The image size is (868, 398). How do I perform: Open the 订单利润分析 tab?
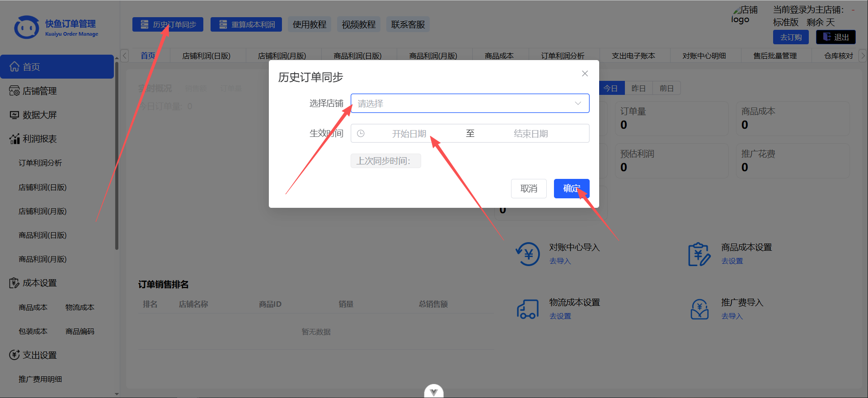tap(563, 56)
